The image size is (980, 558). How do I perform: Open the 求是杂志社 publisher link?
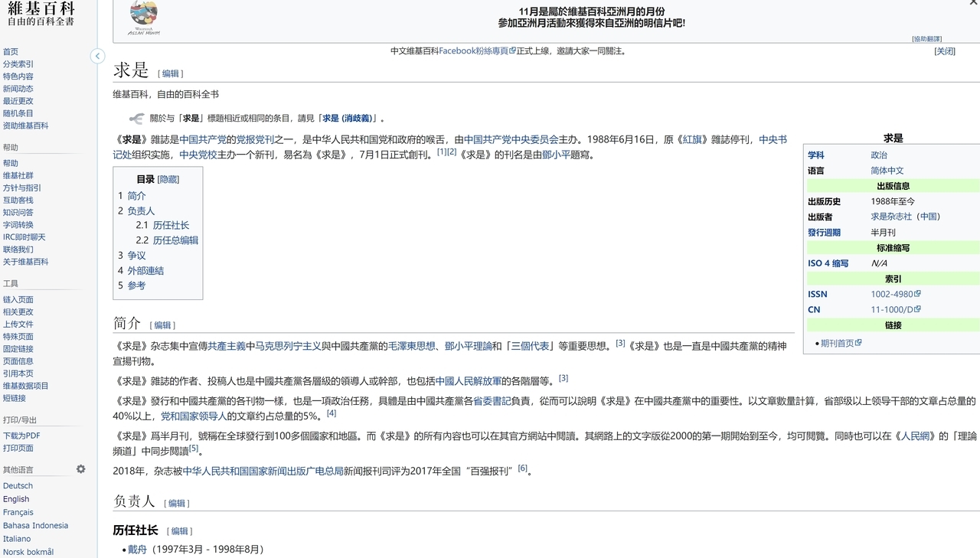tap(891, 217)
